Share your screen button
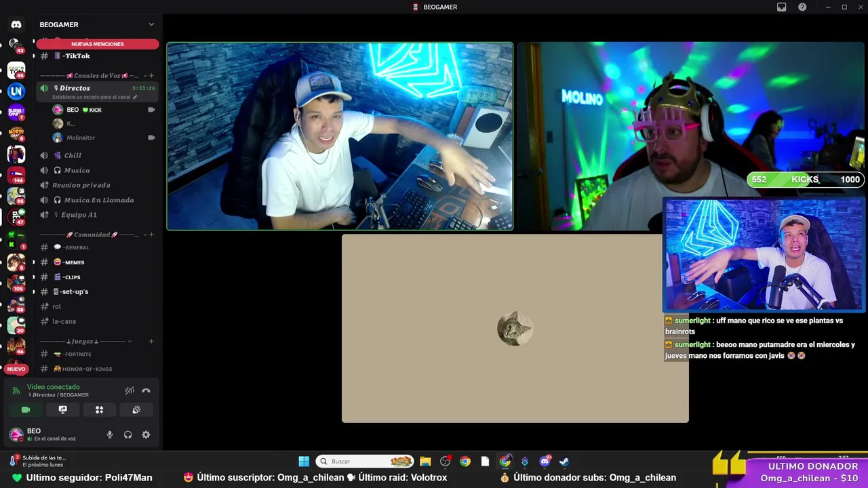Screen dimensions: 868x488 click(x=62, y=409)
